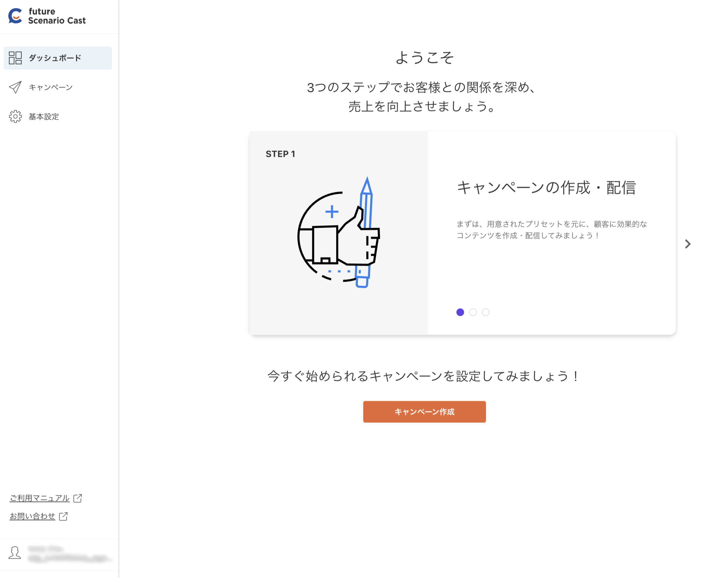Viewport: 728px width, 578px height.
Task: Select the third carousel indicator dot
Action: coord(485,312)
